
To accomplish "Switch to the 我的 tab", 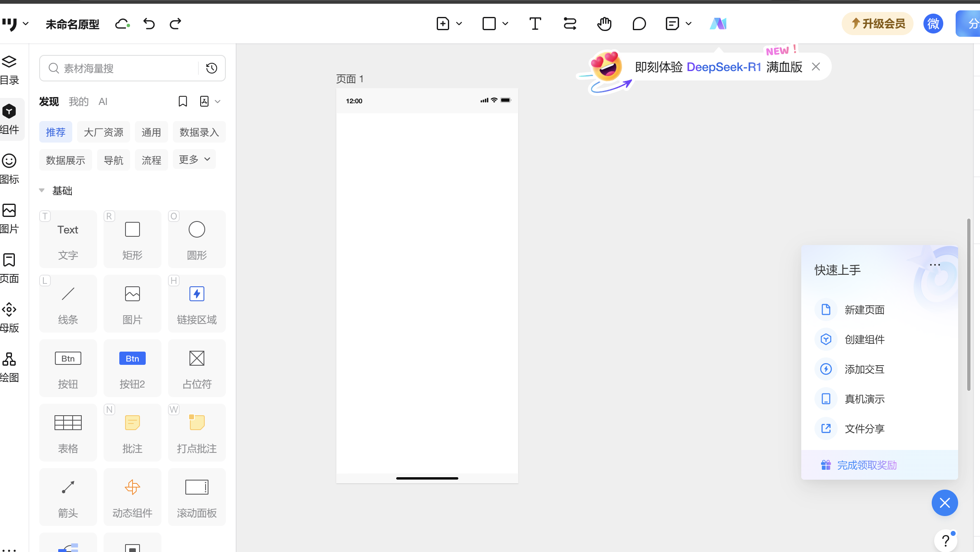I will pos(78,102).
